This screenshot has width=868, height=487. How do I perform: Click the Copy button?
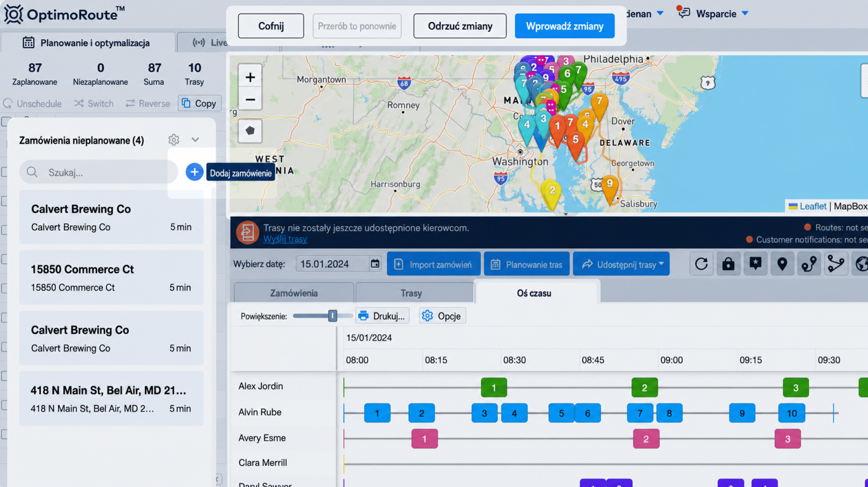pos(199,104)
